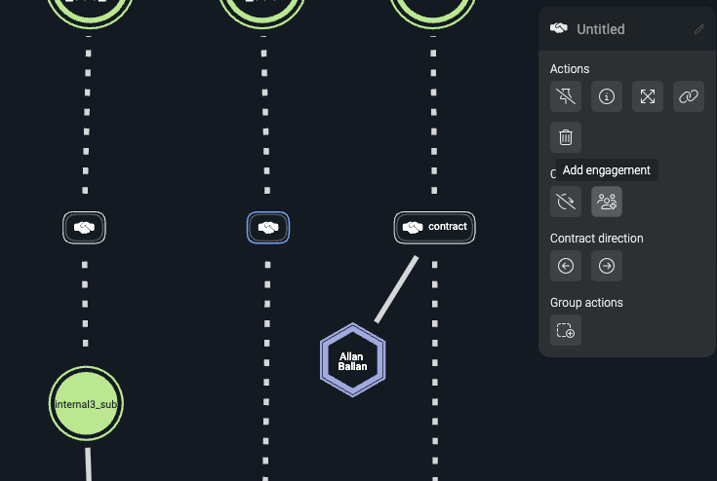The height and width of the screenshot is (481, 717).
Task: Click the crossed-out icon beside Add engagement
Action: 566,202
